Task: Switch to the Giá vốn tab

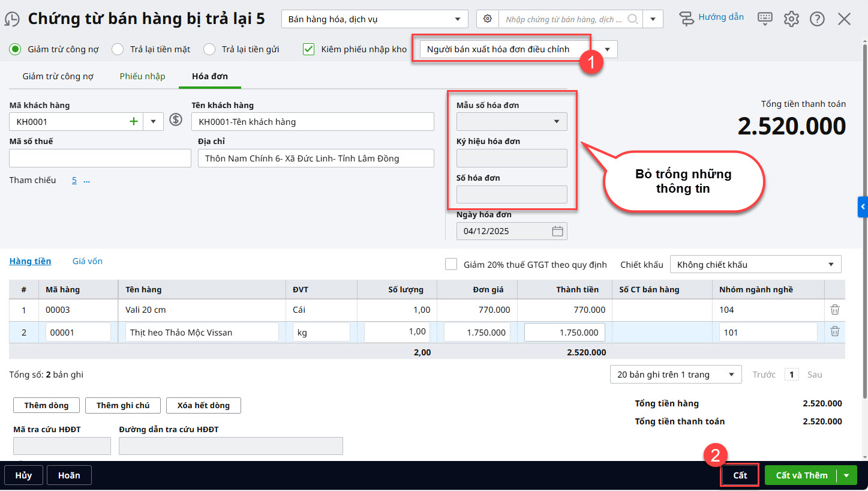Action: (88, 261)
